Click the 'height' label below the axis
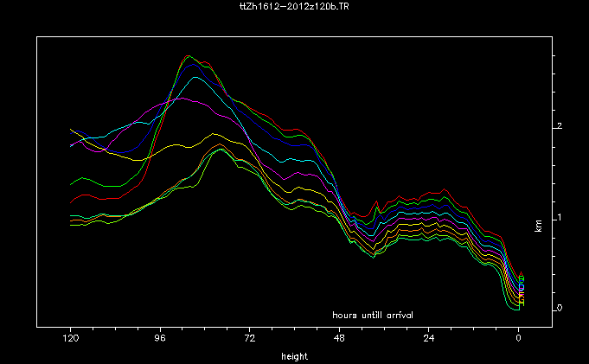The image size is (589, 364). [x=294, y=355]
